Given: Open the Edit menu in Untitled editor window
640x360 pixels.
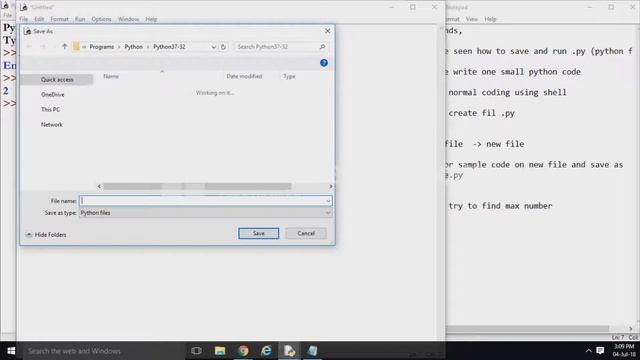Looking at the screenshot, I should point(39,19).
